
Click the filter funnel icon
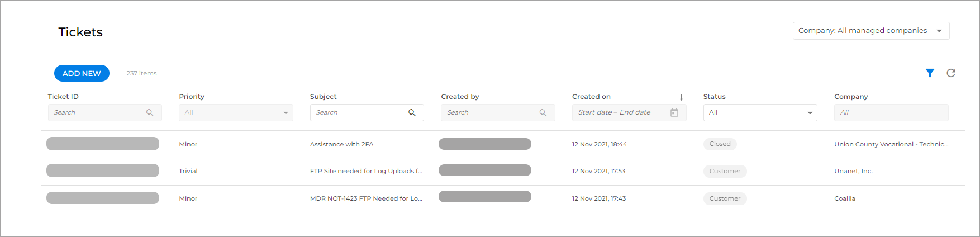tap(930, 73)
